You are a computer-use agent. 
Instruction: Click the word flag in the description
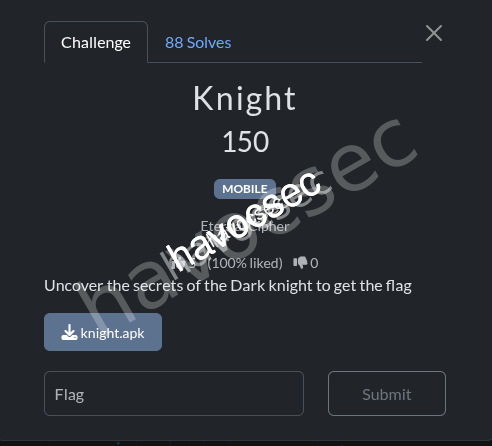click(x=399, y=286)
